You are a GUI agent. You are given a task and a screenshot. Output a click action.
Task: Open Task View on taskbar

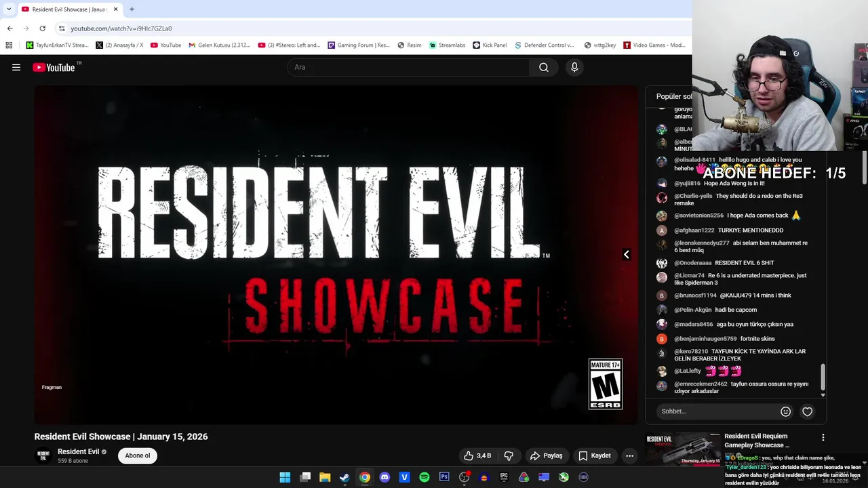[x=305, y=477]
